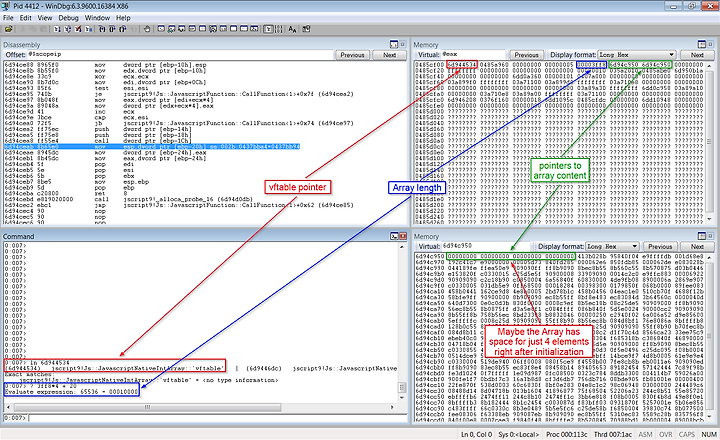Click the Break toolbar icon
Image resolution: width=720 pixels, height=440 pixels.
(x=90, y=29)
